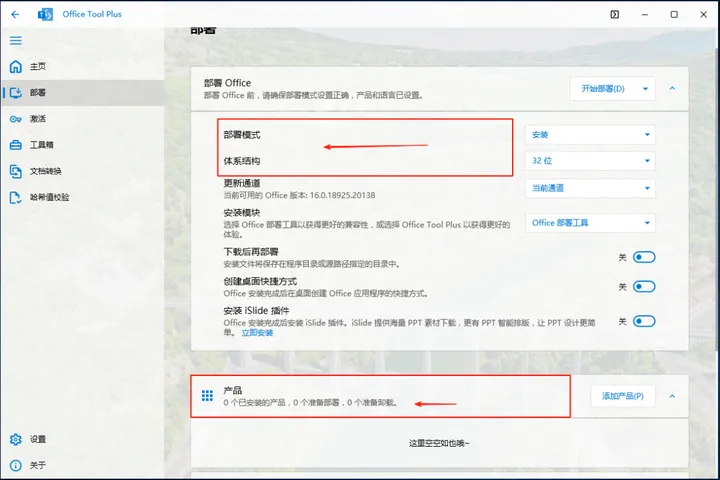The height and width of the screenshot is (480, 720).
Task: Open the 哈希值校验 page
Action: [x=83, y=198]
